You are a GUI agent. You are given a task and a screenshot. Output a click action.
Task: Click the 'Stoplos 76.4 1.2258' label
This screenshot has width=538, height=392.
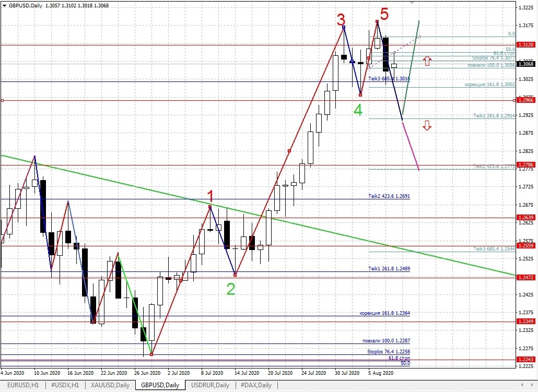(x=389, y=351)
